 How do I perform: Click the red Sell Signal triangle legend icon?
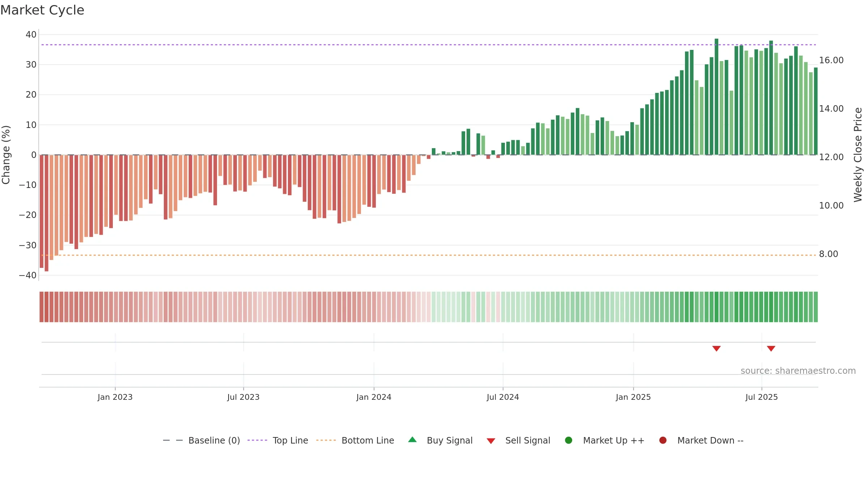(491, 441)
